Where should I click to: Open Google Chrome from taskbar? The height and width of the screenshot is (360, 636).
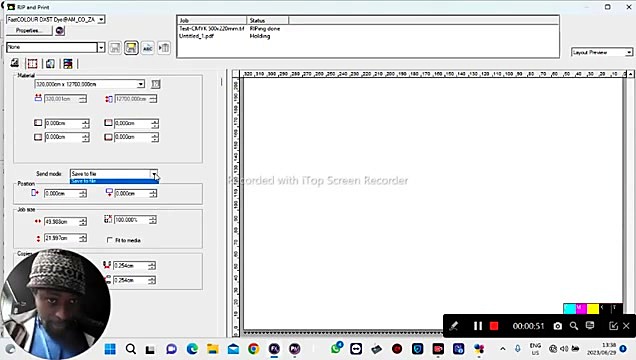(254, 349)
